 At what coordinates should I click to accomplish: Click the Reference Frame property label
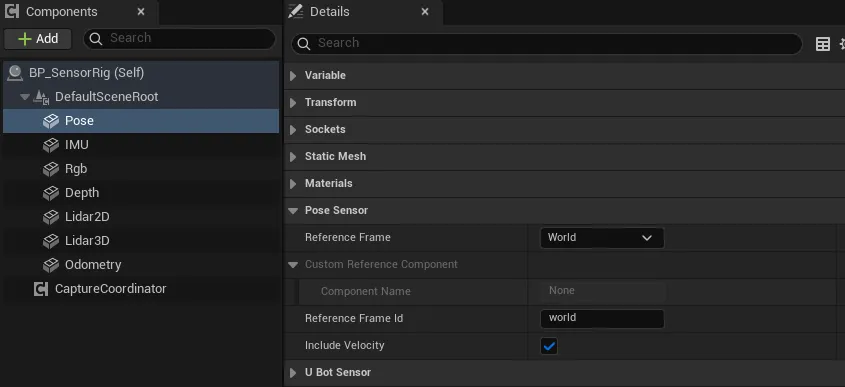(348, 238)
